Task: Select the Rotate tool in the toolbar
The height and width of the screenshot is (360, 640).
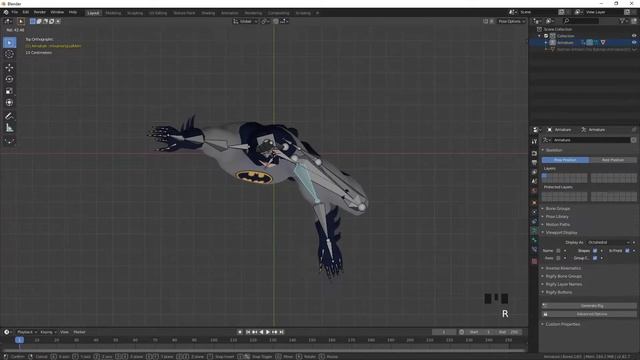Action: coord(9,79)
